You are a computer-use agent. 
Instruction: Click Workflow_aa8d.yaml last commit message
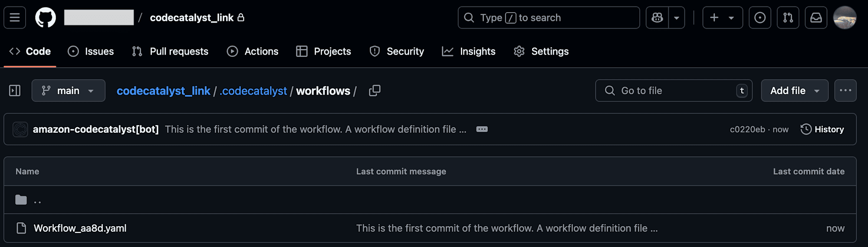pos(507,228)
